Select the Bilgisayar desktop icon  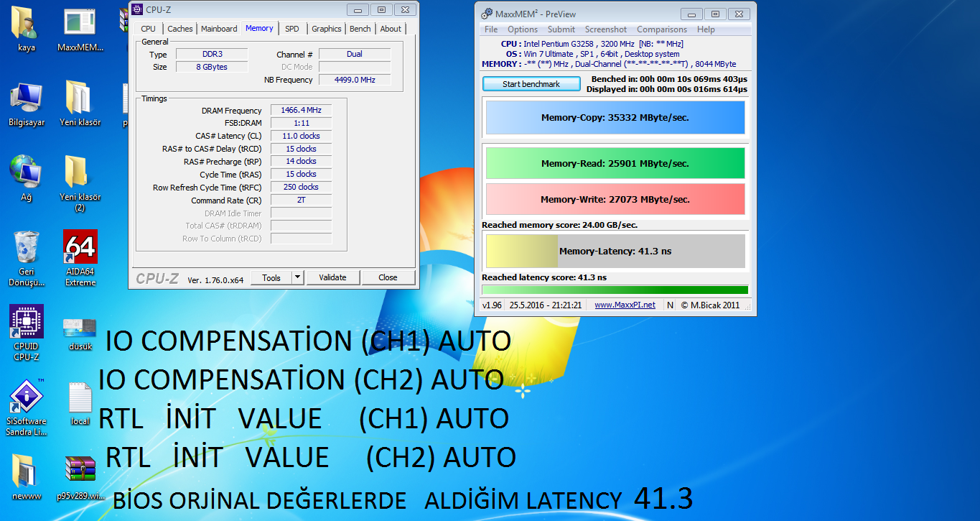click(27, 98)
